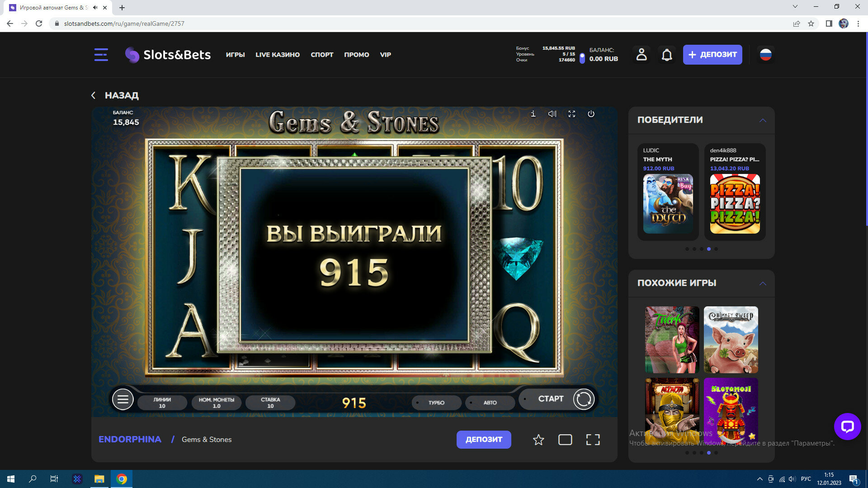The image size is (868, 488).
Task: Click the user profile icon
Action: pos(641,55)
